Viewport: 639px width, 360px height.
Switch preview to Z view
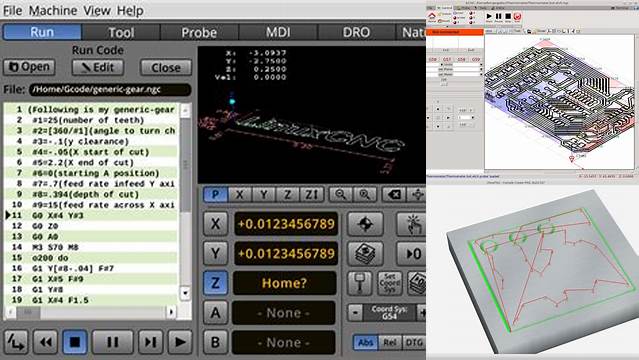tap(288, 194)
